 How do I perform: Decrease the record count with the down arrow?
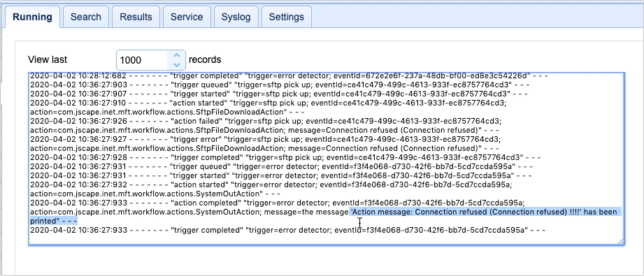[x=177, y=65]
